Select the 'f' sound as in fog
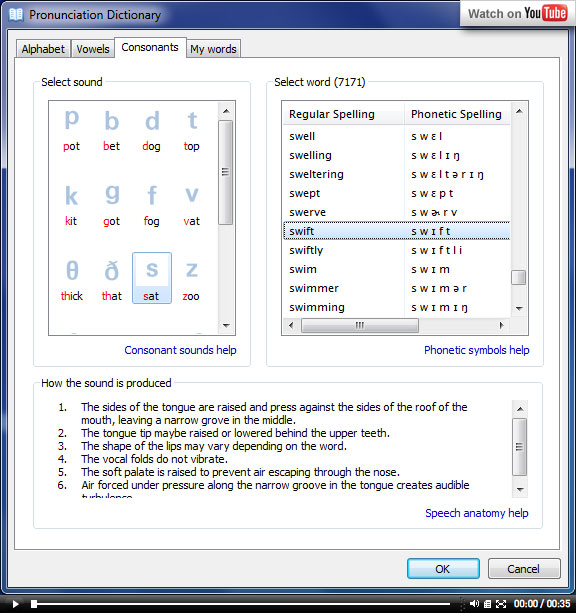 tap(152, 205)
